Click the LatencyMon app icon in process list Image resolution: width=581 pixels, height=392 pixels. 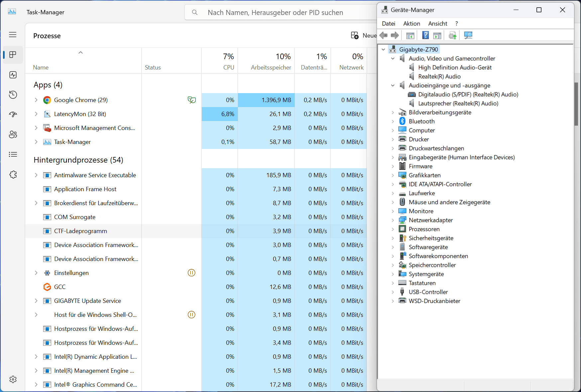click(47, 114)
